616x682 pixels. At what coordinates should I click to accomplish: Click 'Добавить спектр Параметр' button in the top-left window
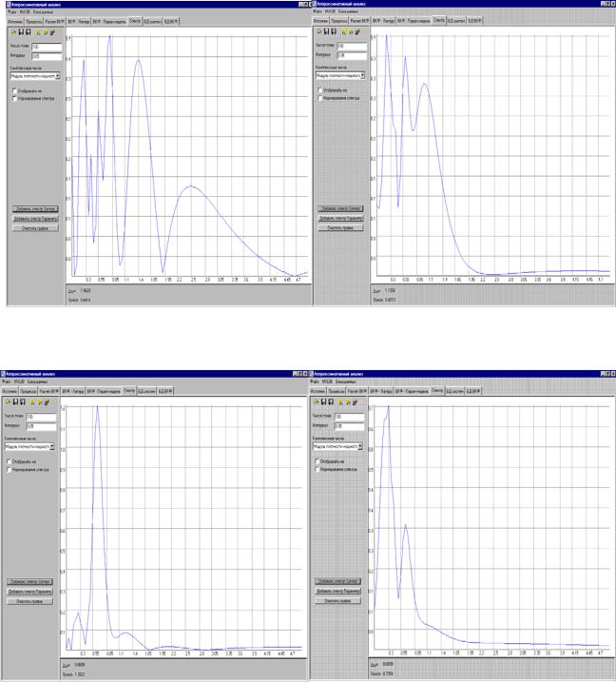pos(35,219)
